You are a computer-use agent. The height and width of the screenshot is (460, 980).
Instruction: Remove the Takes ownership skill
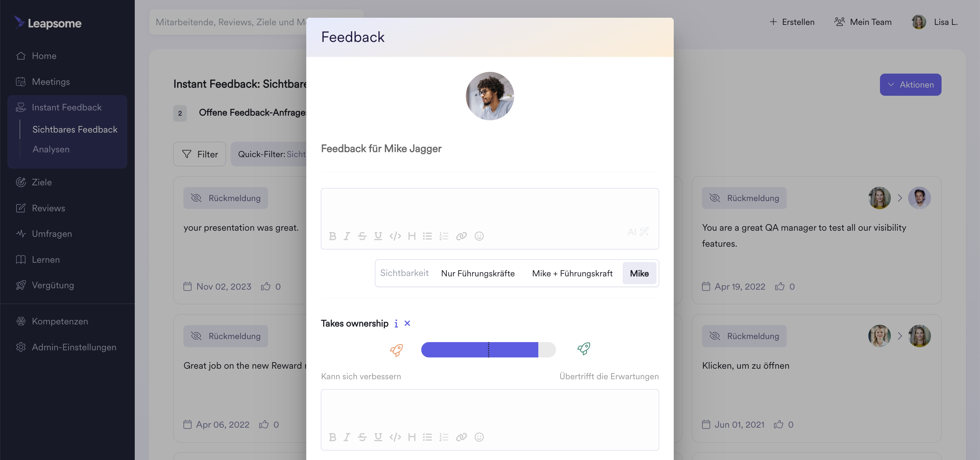407,323
